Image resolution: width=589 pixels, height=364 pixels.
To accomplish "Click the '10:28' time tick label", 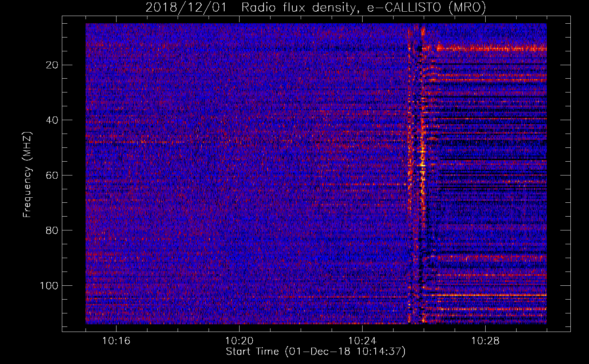I will point(485,341).
